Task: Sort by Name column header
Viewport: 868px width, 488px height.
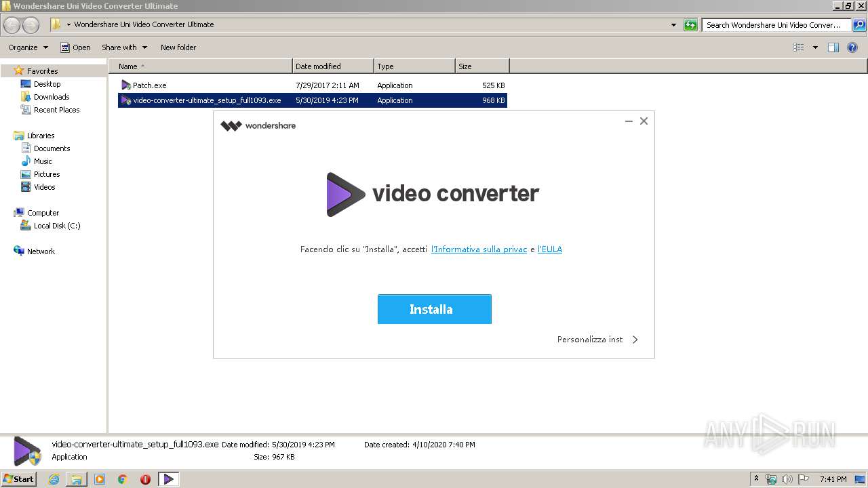Action: [200, 66]
